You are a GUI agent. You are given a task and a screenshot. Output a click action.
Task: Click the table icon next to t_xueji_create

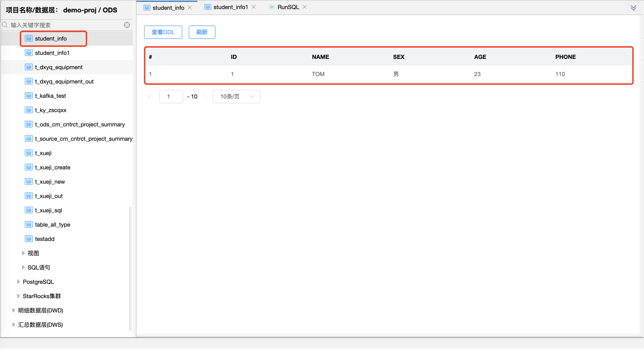tap(29, 167)
